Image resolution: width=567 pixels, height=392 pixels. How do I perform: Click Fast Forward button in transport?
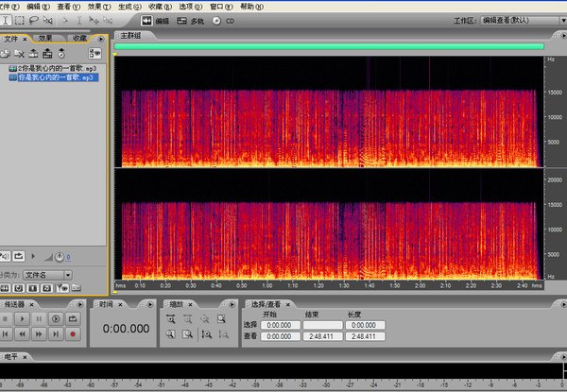(x=39, y=334)
